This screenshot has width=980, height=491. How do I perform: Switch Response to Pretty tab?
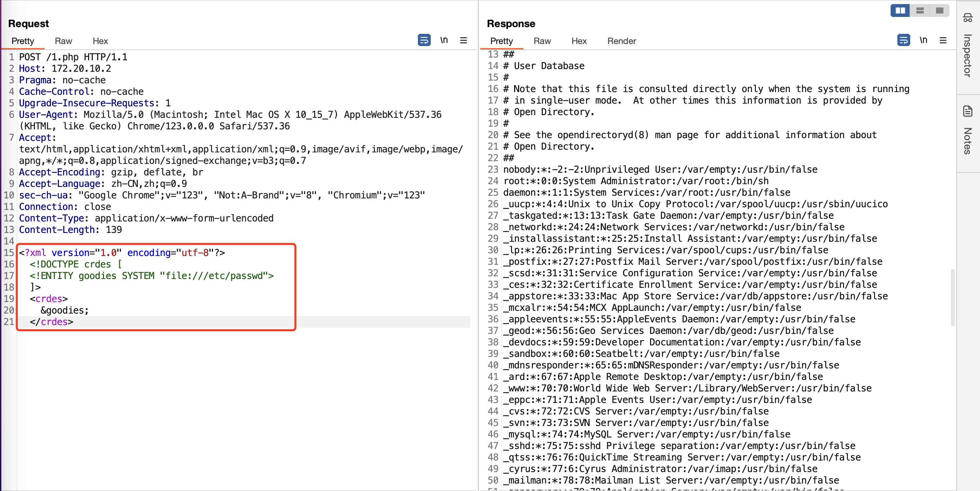(x=502, y=41)
